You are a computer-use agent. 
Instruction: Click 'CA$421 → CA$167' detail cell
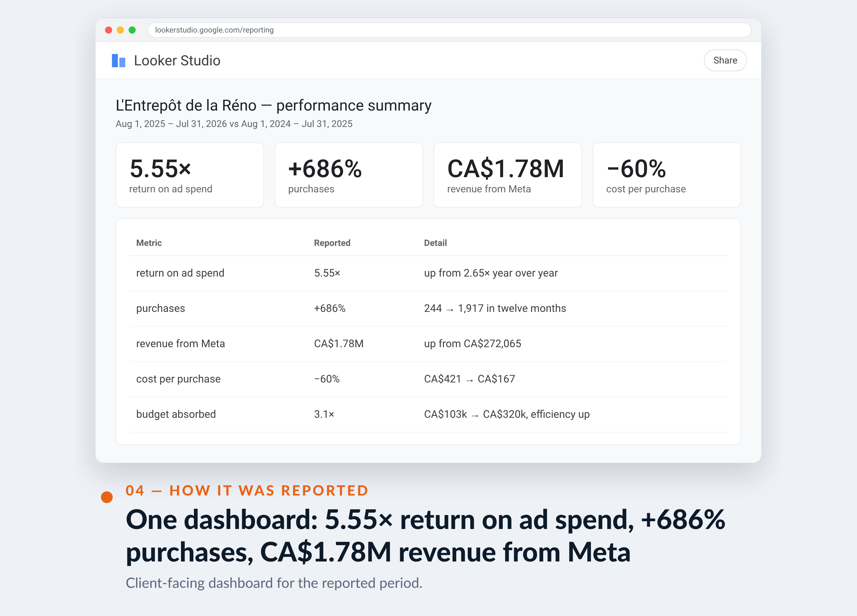469,379
